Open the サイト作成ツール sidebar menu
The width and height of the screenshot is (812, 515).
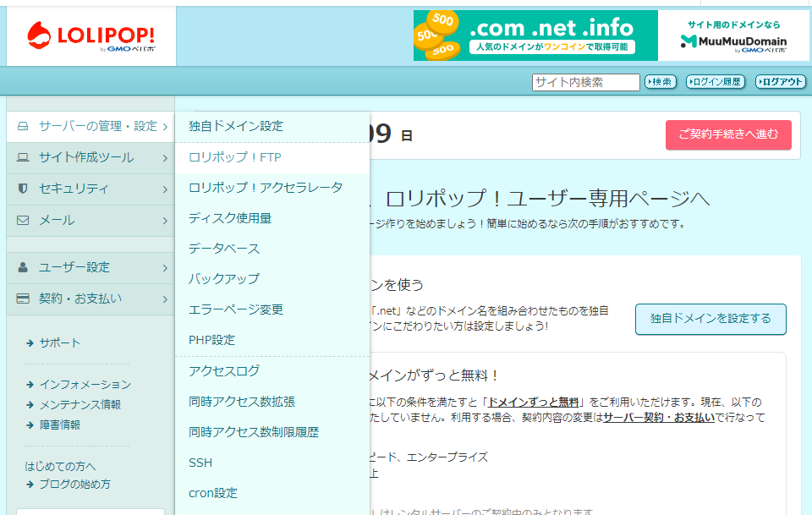point(91,158)
